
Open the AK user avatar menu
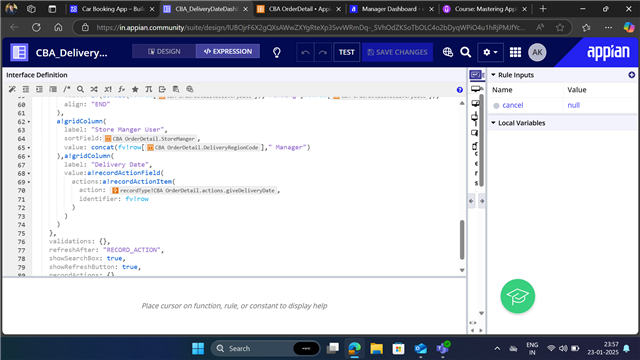tap(537, 52)
